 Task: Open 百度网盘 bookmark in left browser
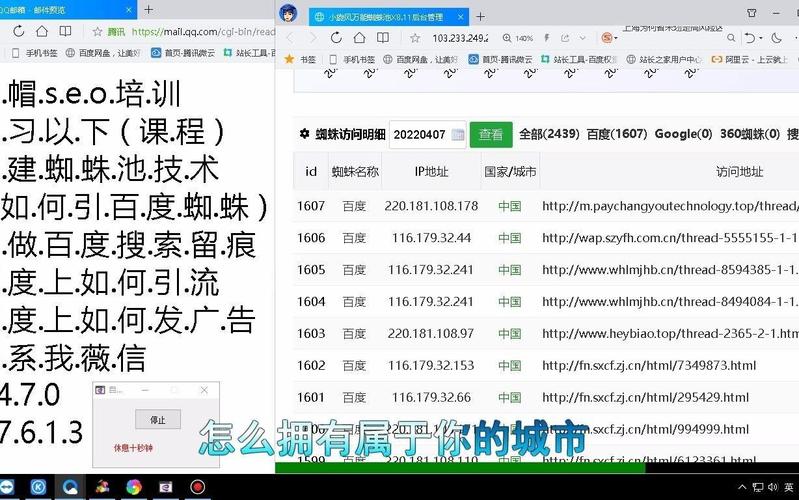point(103,52)
